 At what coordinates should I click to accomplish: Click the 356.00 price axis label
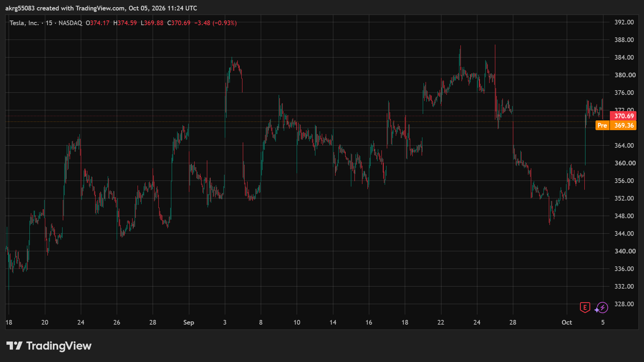624,181
